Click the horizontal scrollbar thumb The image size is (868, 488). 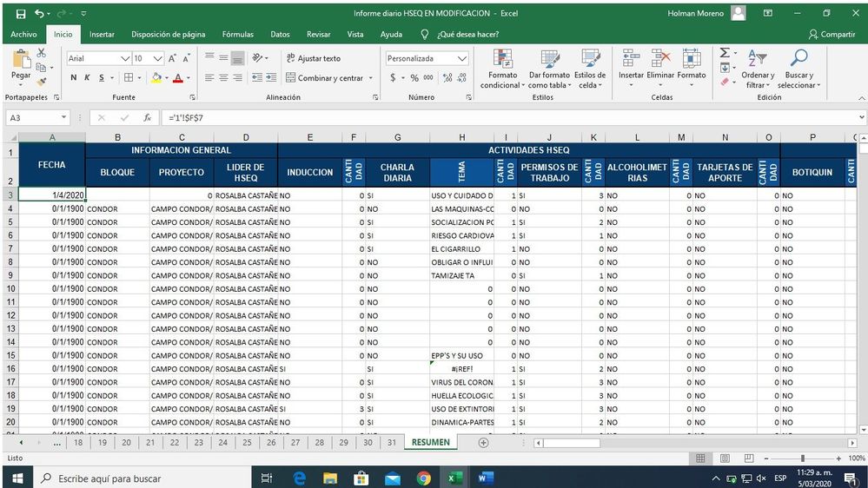pos(572,443)
